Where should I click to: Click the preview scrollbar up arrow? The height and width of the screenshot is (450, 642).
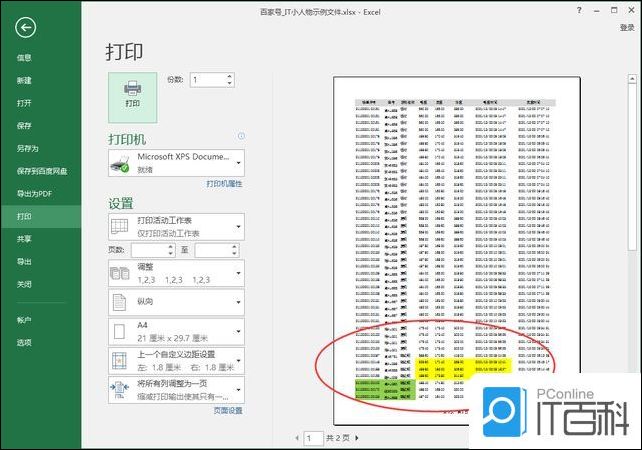point(632,79)
